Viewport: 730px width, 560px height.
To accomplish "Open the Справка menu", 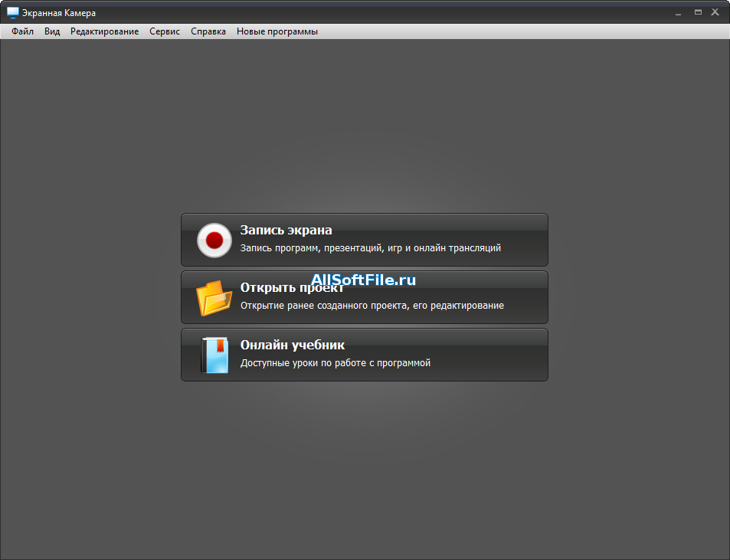I will coord(208,31).
